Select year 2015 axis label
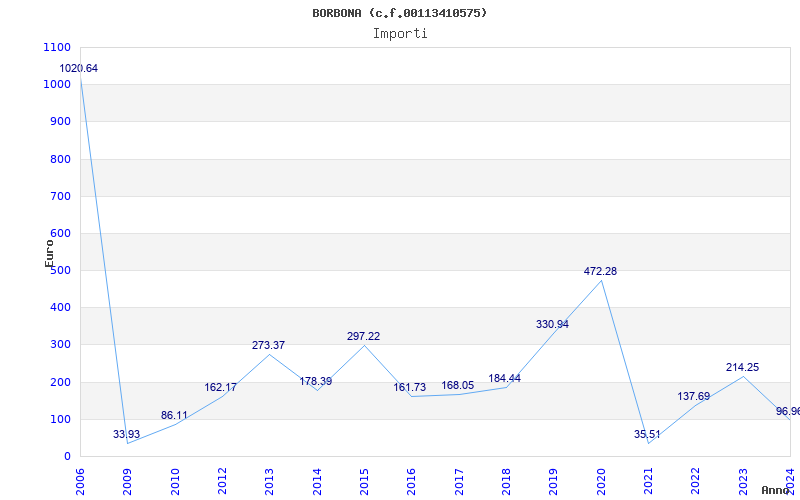The width and height of the screenshot is (800, 500). click(364, 482)
